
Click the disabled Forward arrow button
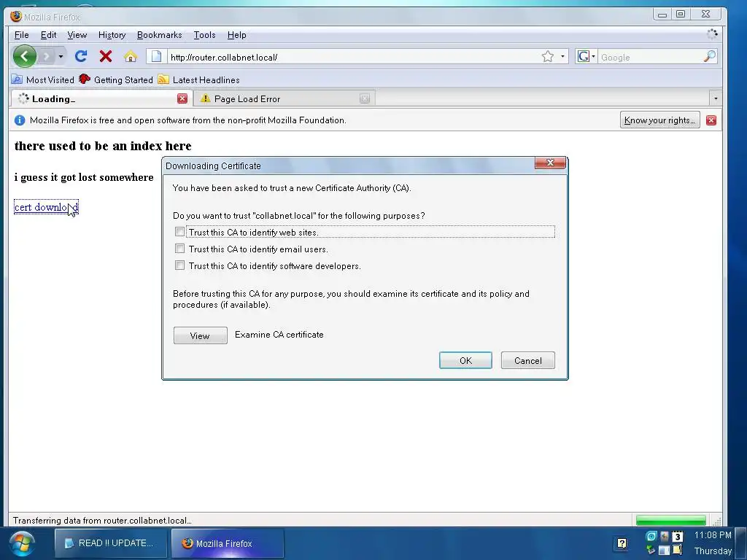(47, 57)
